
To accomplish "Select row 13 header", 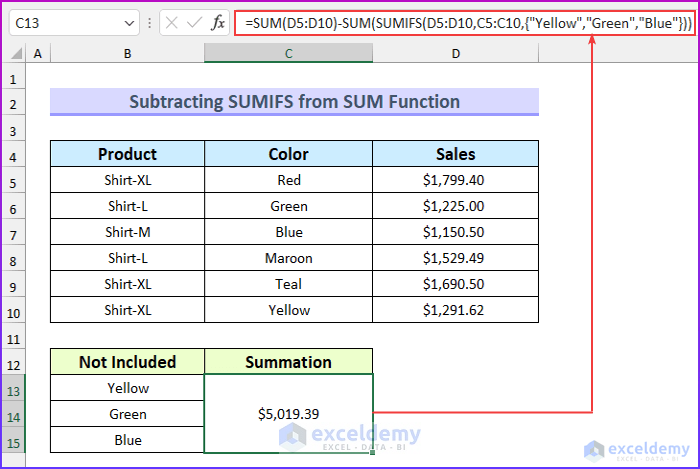I will pyautogui.click(x=14, y=388).
